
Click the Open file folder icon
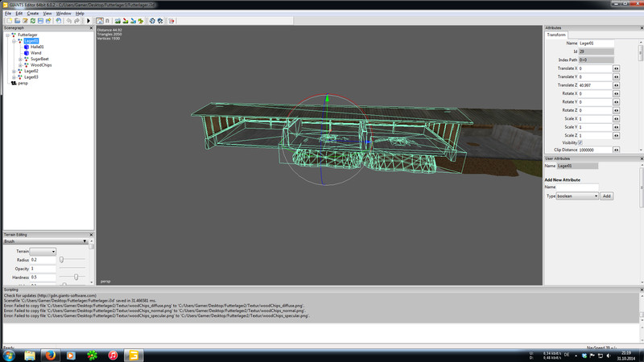click(x=17, y=21)
